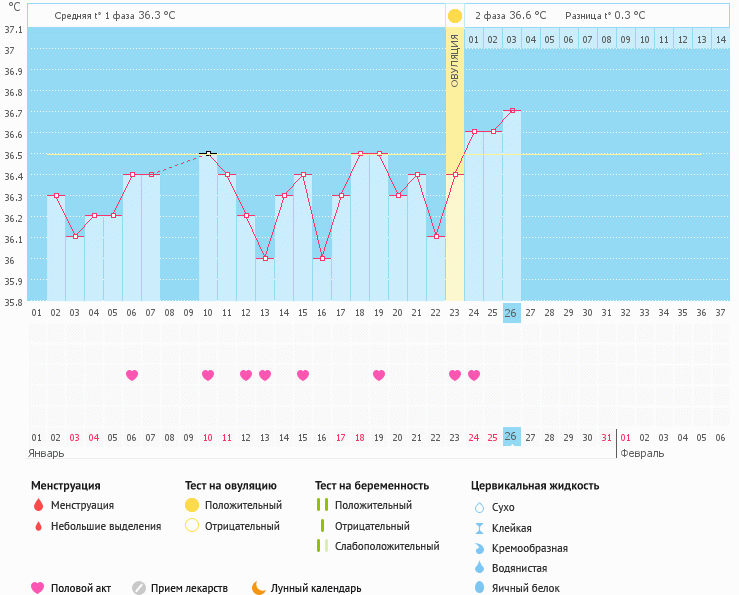Select the Кремообразная cervical fluid icon
The height and width of the screenshot is (595, 739).
pos(479,548)
